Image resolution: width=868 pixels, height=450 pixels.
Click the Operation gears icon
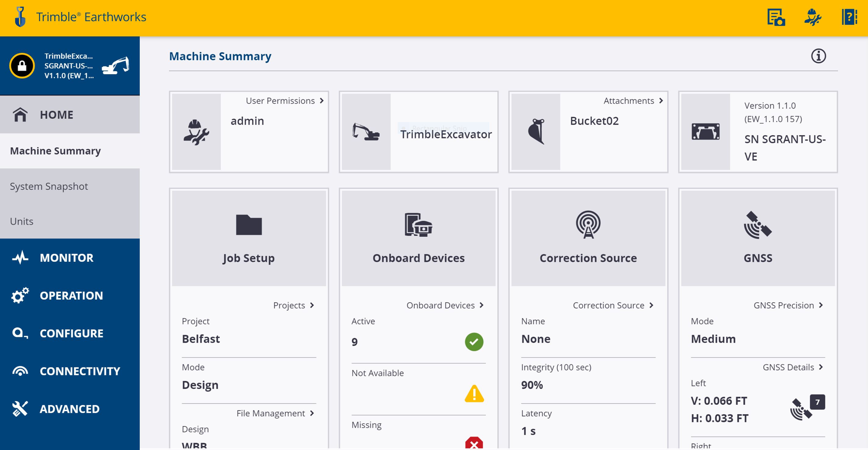click(20, 296)
